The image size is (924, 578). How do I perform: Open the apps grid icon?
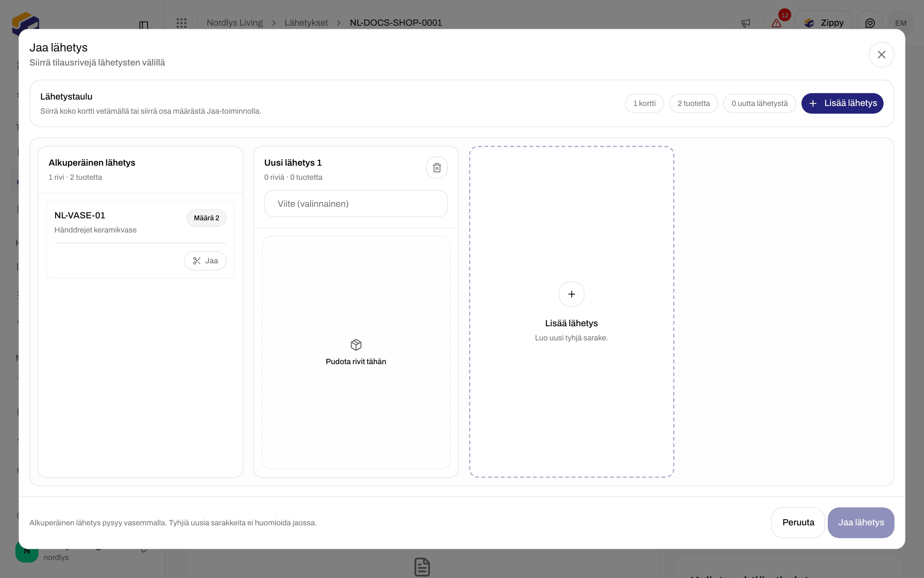click(182, 23)
